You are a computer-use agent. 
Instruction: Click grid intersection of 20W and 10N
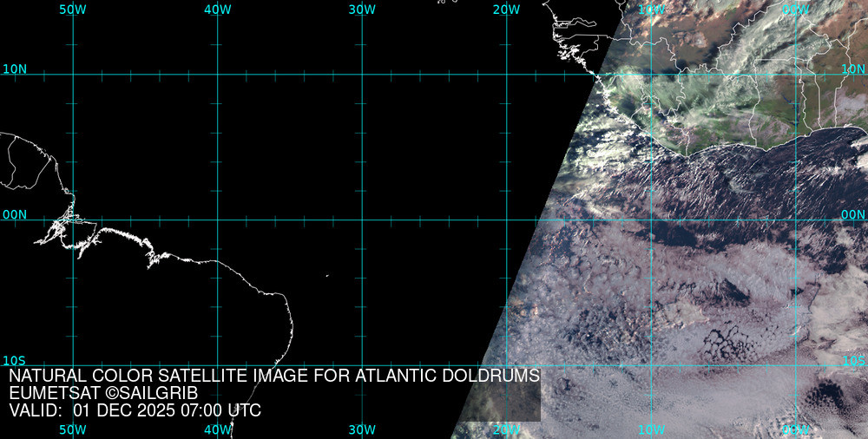507,75
